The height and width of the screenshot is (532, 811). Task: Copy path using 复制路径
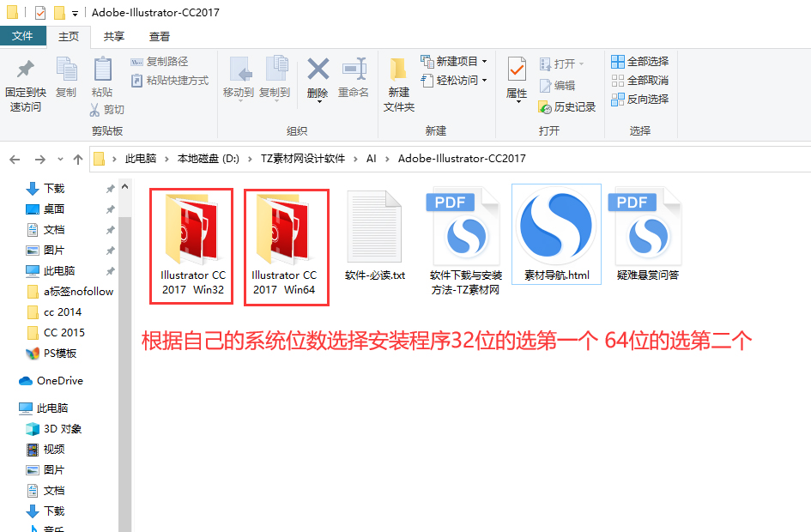160,62
